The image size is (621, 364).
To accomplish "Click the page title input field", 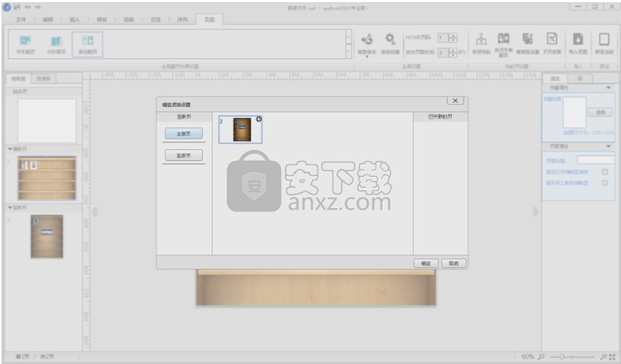I will (595, 161).
